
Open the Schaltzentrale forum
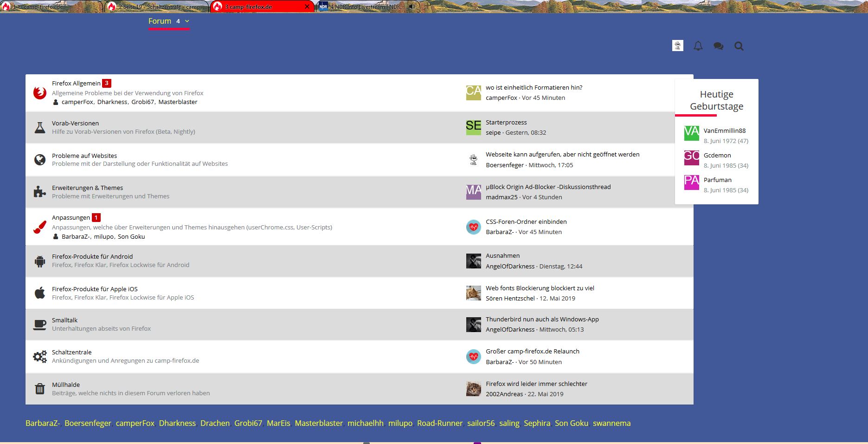pos(72,352)
